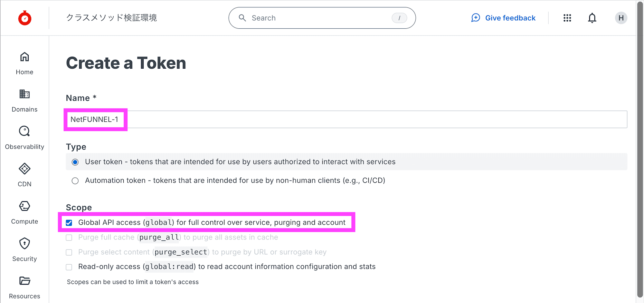Uncheck the Global API access scope
The height and width of the screenshot is (303, 644).
tap(69, 223)
